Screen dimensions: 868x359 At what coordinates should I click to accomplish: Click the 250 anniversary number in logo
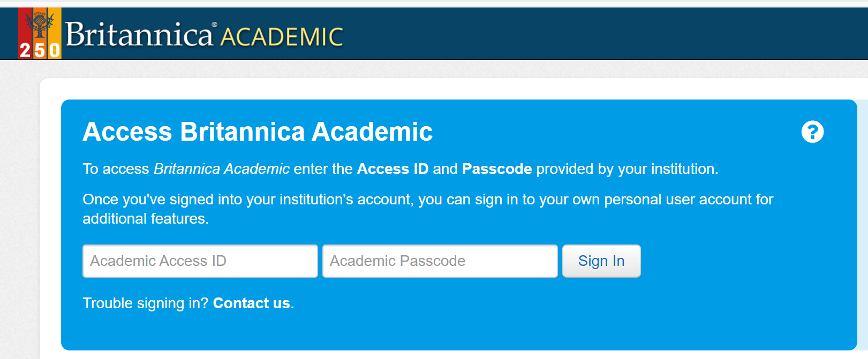click(40, 50)
